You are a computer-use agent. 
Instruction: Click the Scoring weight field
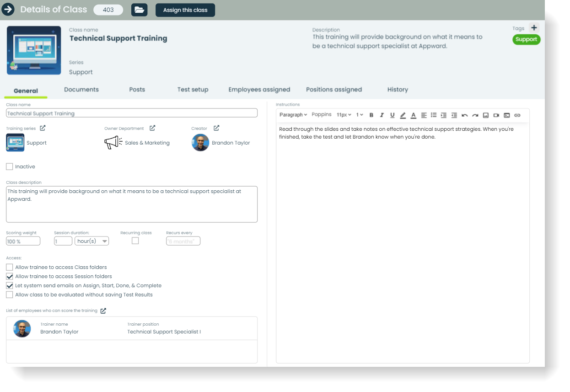[23, 241]
